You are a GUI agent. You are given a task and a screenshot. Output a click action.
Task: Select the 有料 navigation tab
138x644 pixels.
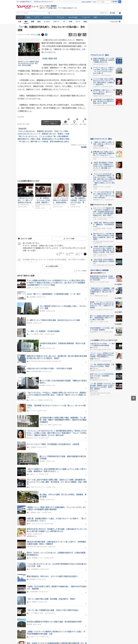tap(95, 17)
